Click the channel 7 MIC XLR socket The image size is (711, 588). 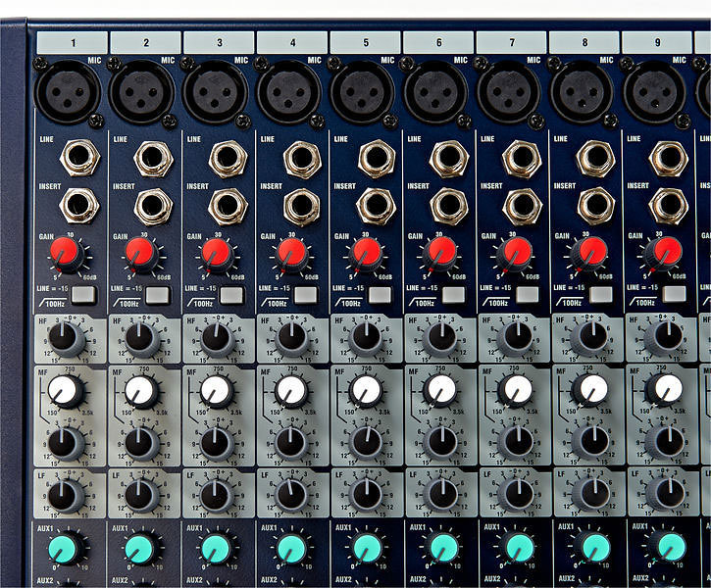[x=509, y=92]
